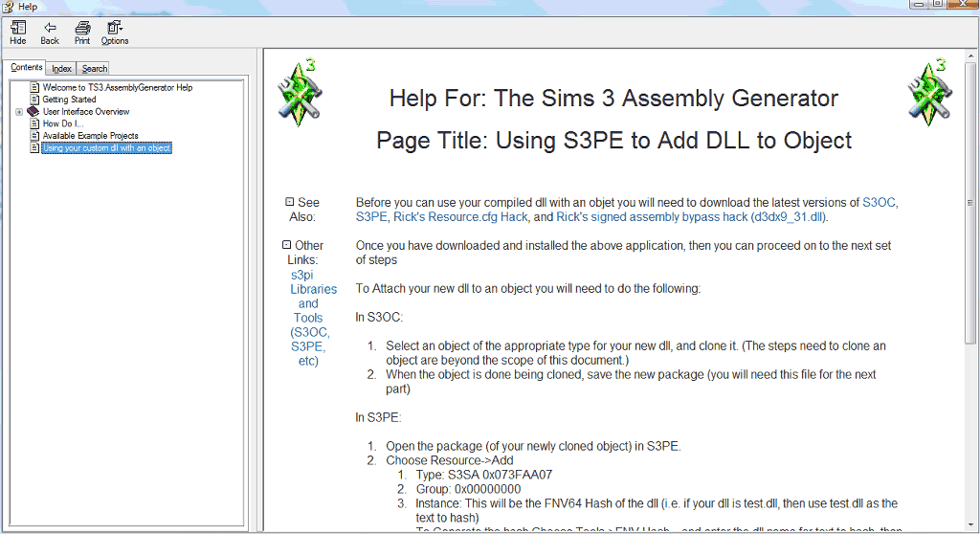Select Using your custom dll with an object
The image size is (980, 534).
coord(107,148)
